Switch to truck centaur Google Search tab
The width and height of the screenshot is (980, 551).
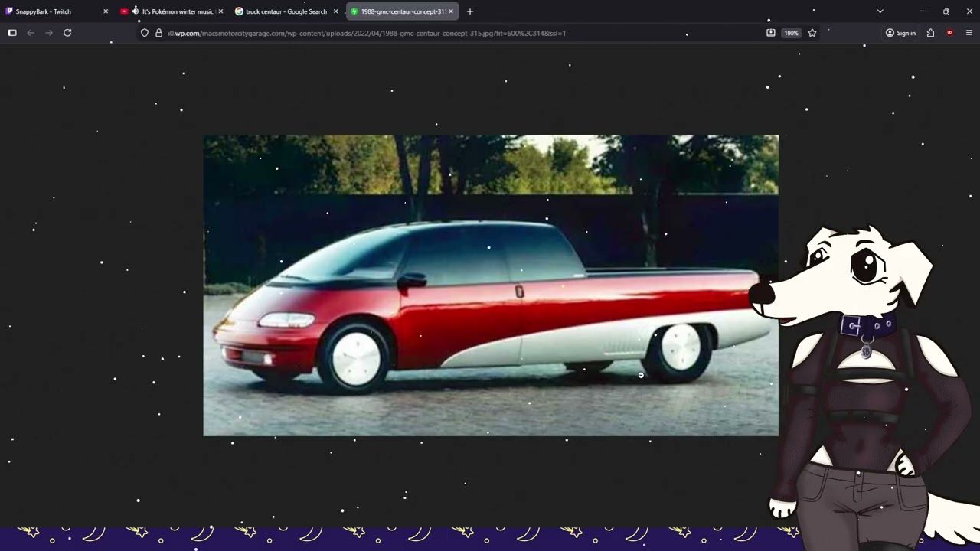click(x=286, y=11)
